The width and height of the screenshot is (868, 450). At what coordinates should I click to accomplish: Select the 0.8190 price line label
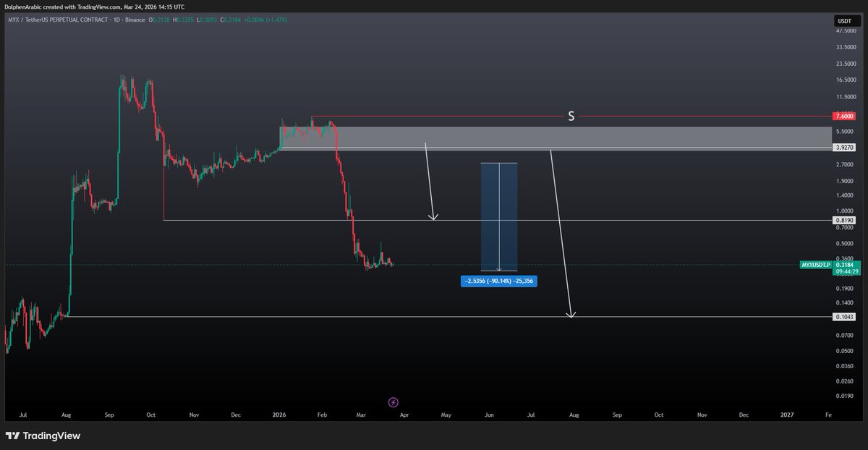844,220
